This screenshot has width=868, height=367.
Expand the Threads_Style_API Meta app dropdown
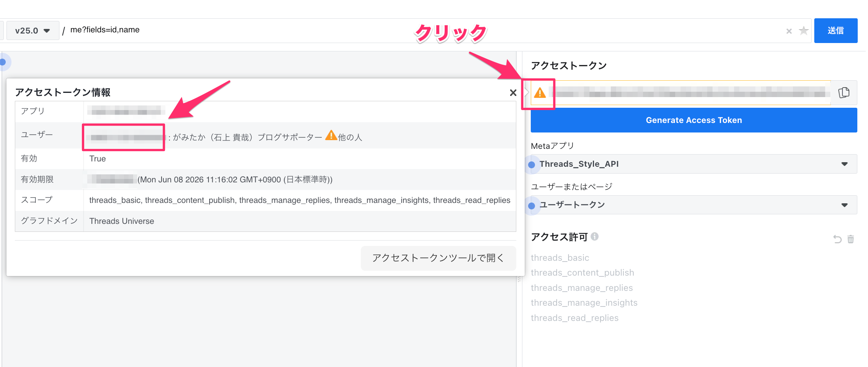tap(693, 164)
